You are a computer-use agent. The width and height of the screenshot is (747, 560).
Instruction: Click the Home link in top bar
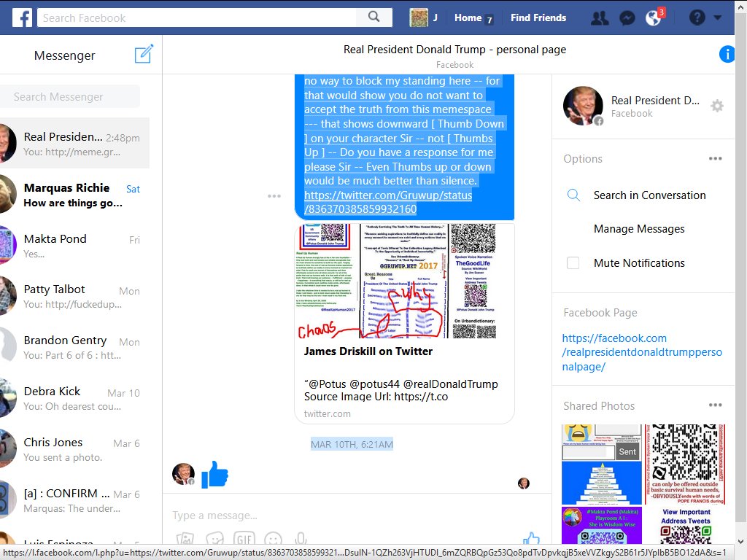pyautogui.click(x=468, y=17)
